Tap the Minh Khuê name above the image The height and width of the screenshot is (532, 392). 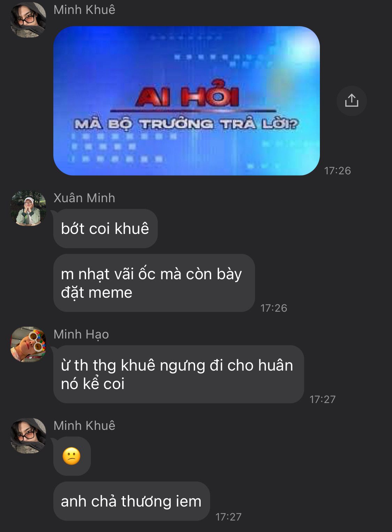[x=84, y=10]
